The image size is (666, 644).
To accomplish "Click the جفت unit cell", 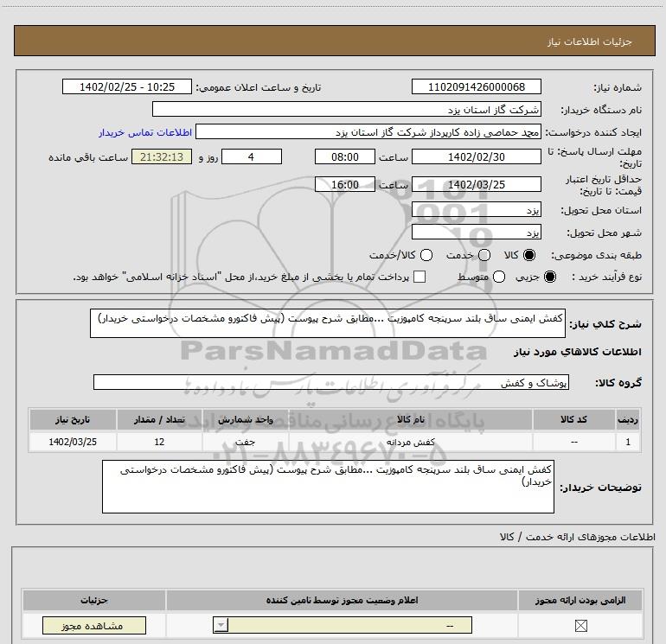I will pyautogui.click(x=246, y=442).
